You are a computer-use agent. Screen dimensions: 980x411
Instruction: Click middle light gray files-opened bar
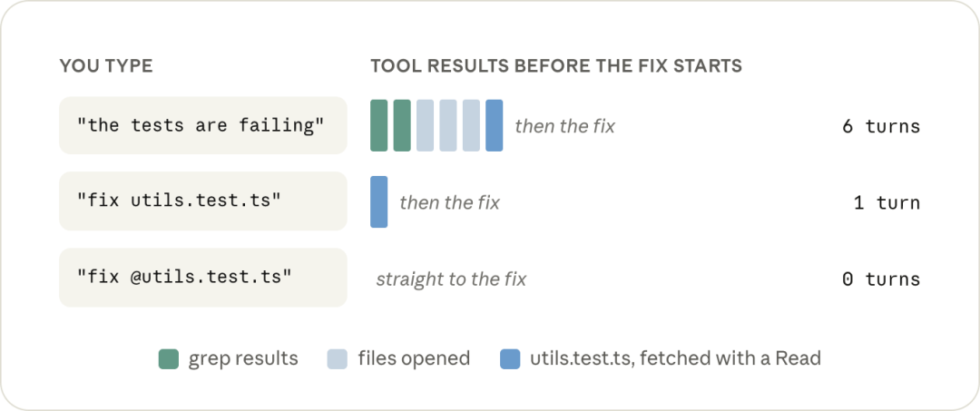click(448, 125)
